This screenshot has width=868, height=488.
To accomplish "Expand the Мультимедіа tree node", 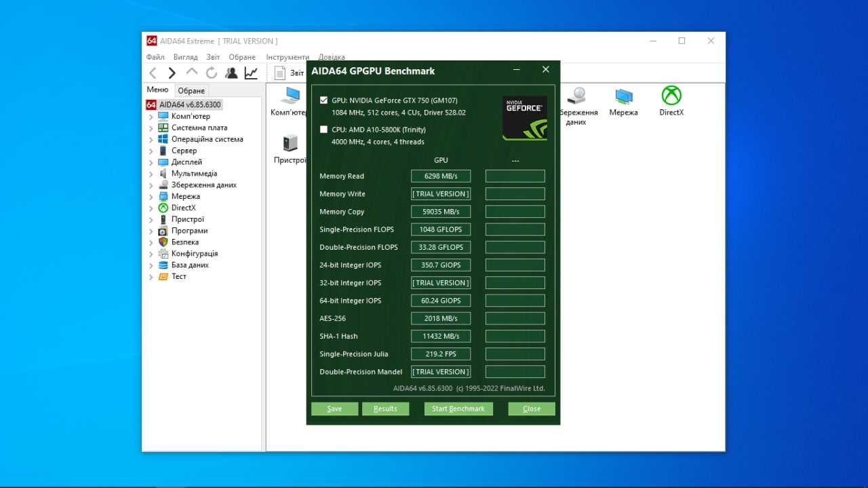I will [151, 174].
